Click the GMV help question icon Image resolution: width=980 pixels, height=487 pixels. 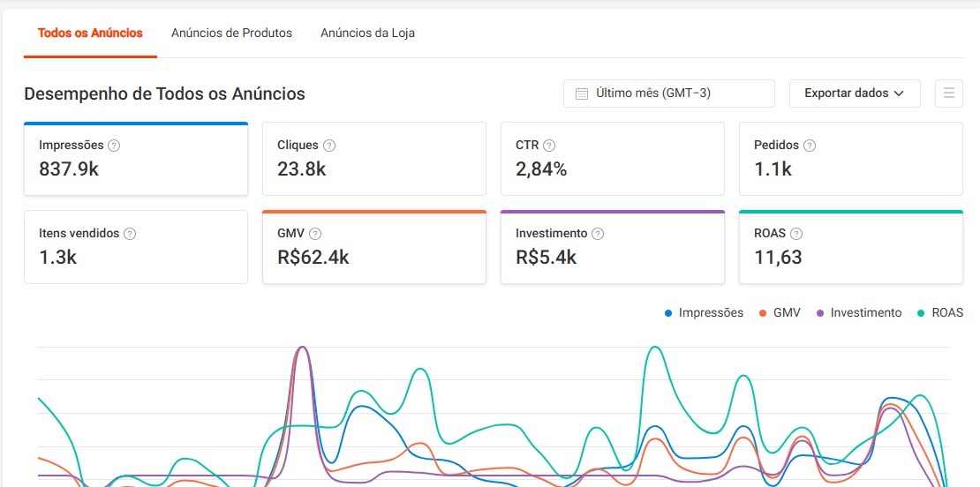pyautogui.click(x=315, y=234)
